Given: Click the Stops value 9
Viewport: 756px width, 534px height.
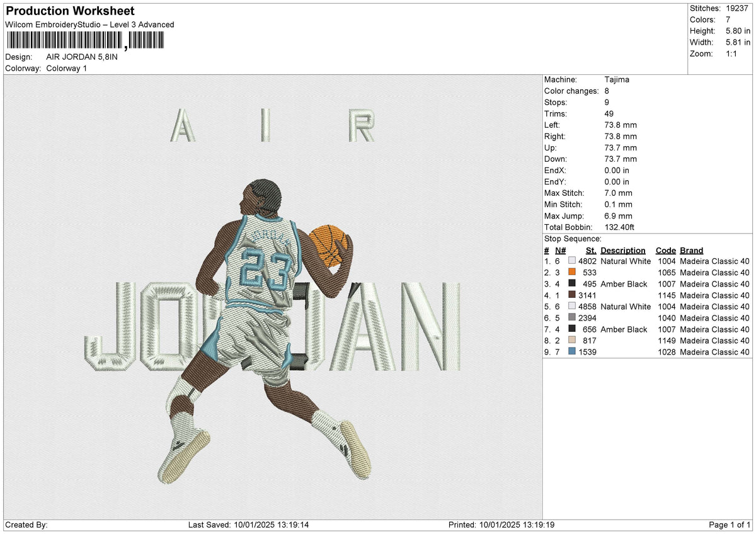Looking at the screenshot, I should click(607, 102).
